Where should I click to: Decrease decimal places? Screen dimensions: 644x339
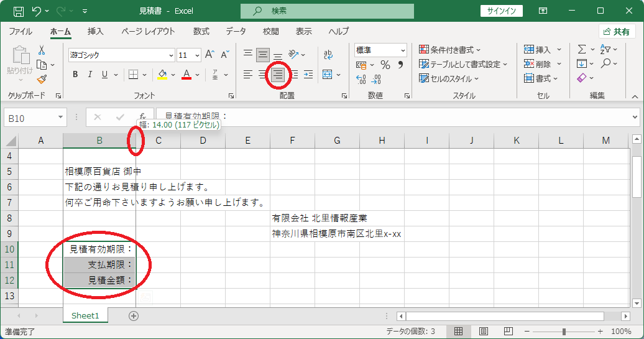click(x=376, y=79)
